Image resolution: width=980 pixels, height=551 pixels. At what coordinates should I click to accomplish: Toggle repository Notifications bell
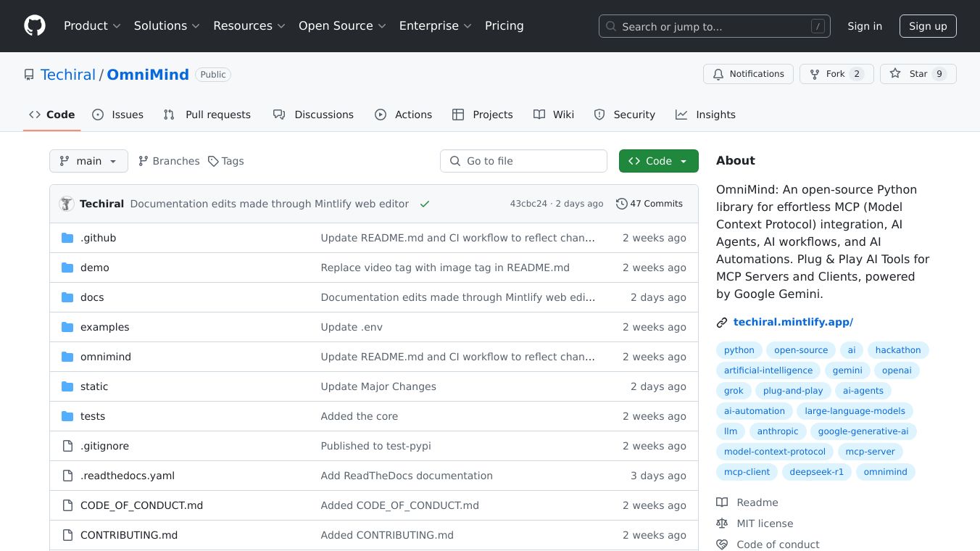pyautogui.click(x=748, y=74)
